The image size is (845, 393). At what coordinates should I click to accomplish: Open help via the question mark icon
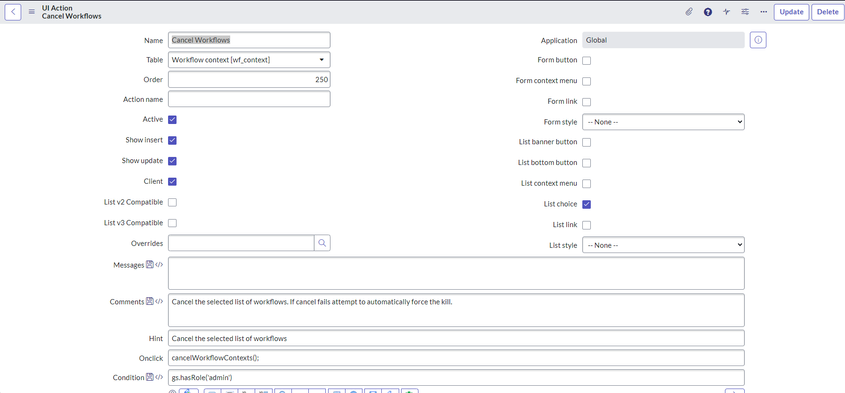click(x=708, y=12)
